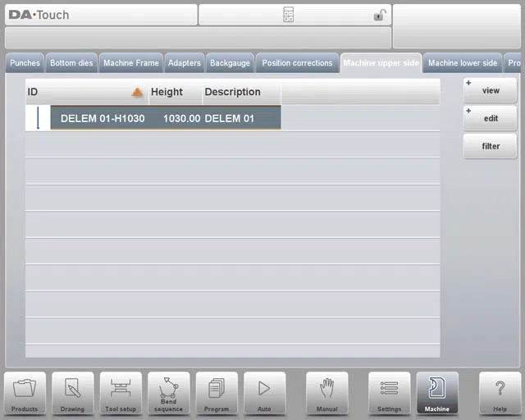This screenshot has width=525, height=420.
Task: Click the Description column header
Action: (241, 92)
